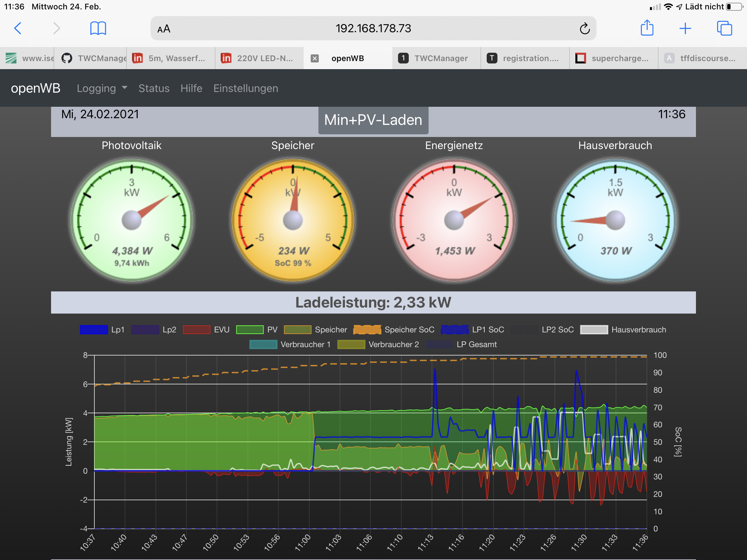The image size is (747, 560).
Task: Click the EVU red legend swatch
Action: (196, 329)
